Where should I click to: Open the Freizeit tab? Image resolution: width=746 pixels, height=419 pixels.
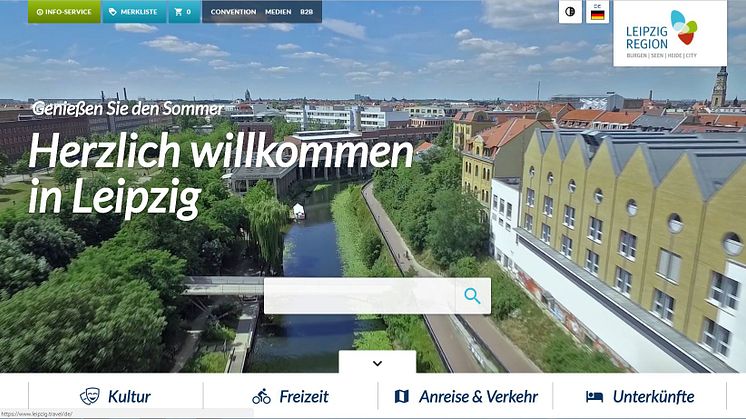pos(290,396)
